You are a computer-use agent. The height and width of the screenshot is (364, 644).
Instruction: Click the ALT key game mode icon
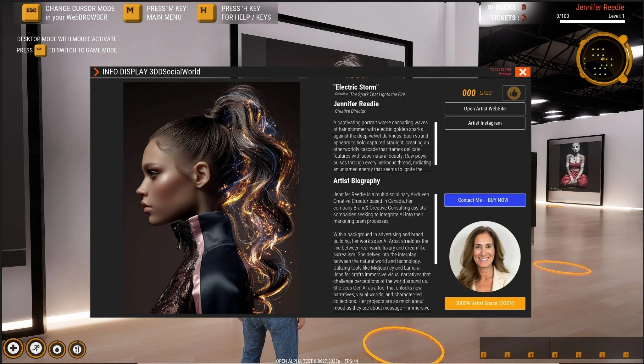tap(40, 50)
